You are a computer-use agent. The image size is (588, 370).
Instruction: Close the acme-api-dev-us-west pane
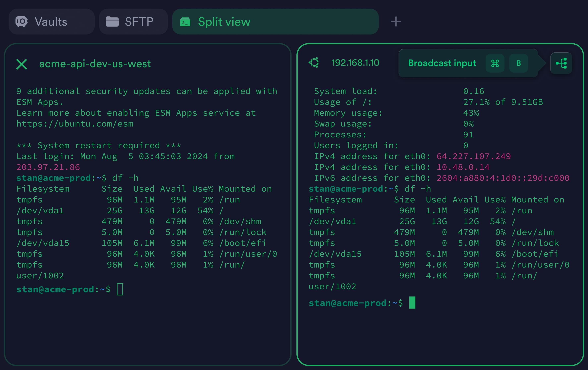point(21,64)
